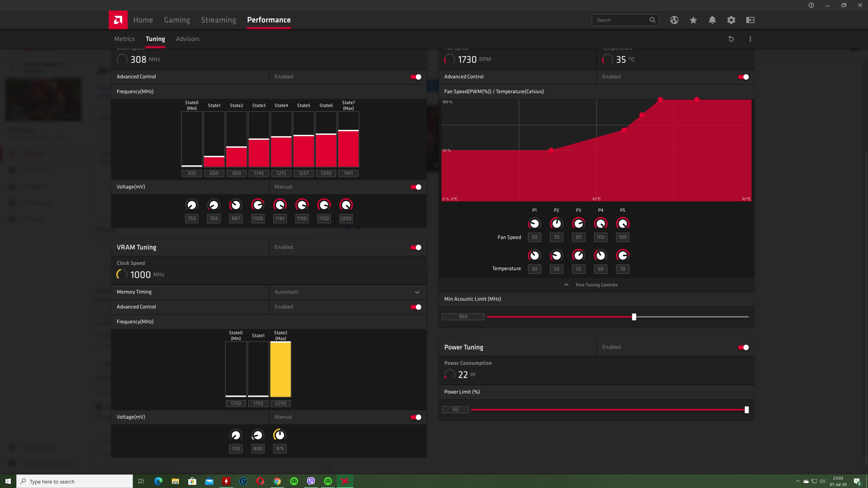The image size is (868, 488).
Task: Open the web browser globe icon
Action: point(674,20)
